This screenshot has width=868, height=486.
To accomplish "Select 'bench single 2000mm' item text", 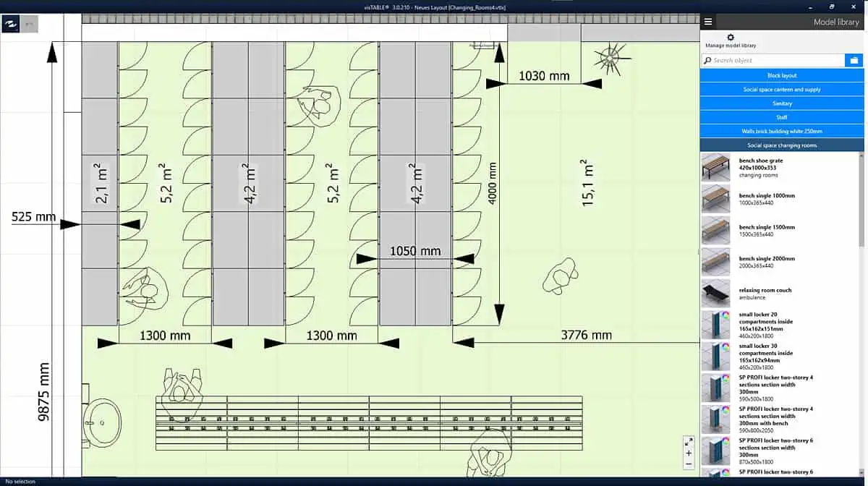I will [x=767, y=258].
